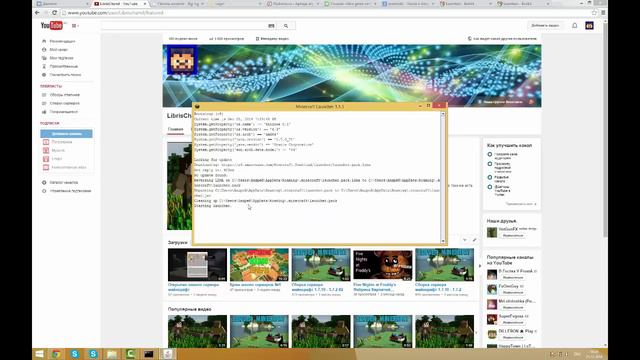The width and height of the screenshot is (640, 360).
Task: Click the channel avatar on the banner
Action: point(182,60)
